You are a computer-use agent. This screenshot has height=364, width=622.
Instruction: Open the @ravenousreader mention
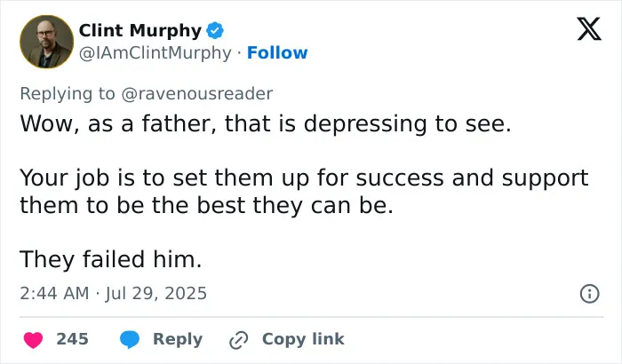click(x=196, y=94)
